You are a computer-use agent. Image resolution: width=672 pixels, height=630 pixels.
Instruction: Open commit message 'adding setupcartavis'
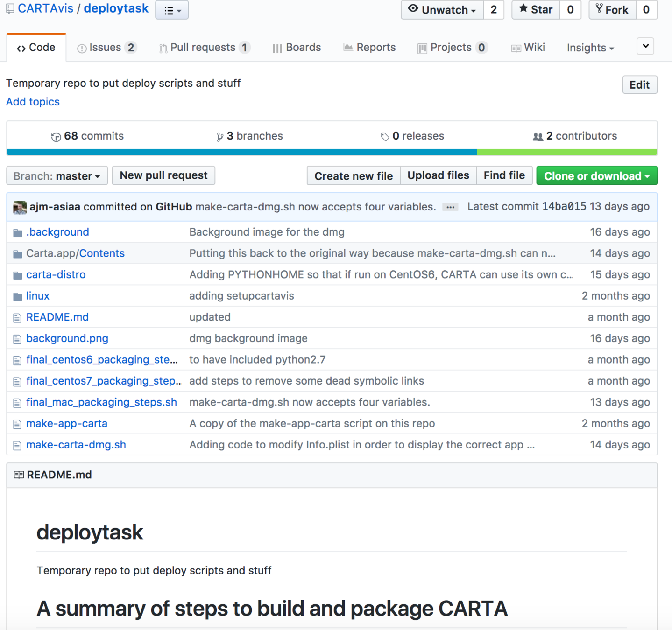[241, 296]
